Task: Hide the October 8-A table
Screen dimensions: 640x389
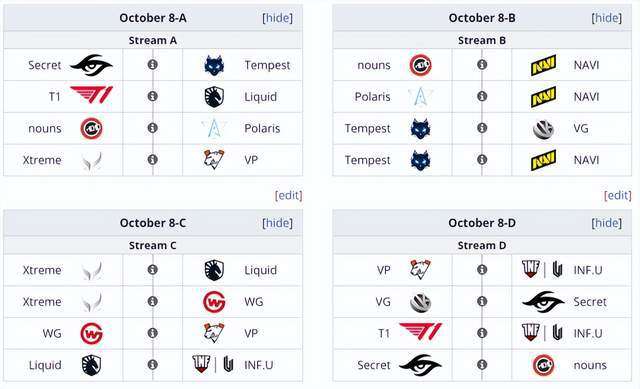Action: tap(278, 18)
